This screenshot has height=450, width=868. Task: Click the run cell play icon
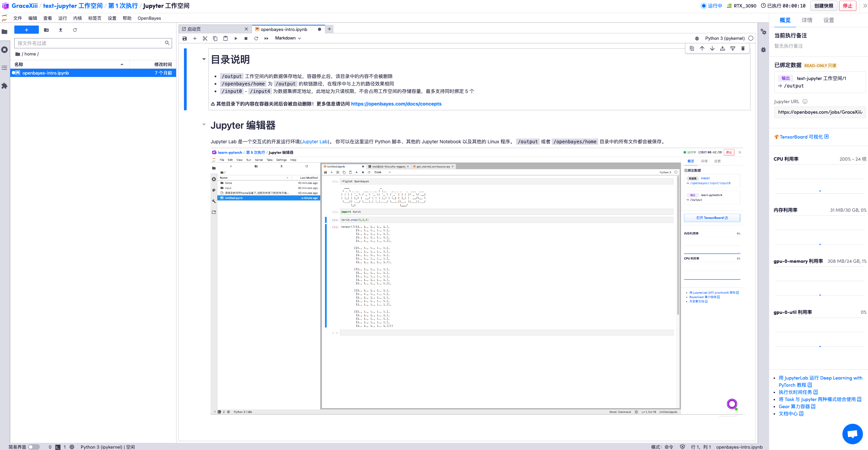(x=236, y=38)
